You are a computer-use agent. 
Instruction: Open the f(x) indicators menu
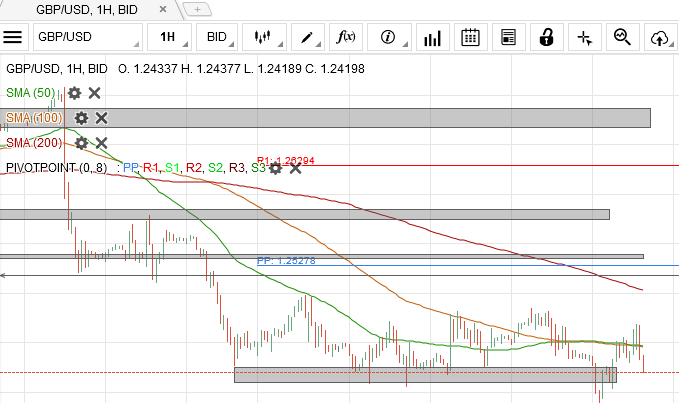tap(346, 37)
